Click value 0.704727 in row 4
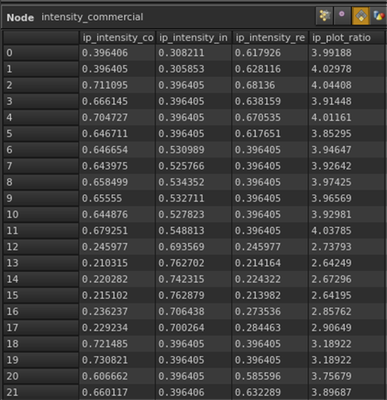The height and width of the screenshot is (400, 387). pyautogui.click(x=105, y=117)
